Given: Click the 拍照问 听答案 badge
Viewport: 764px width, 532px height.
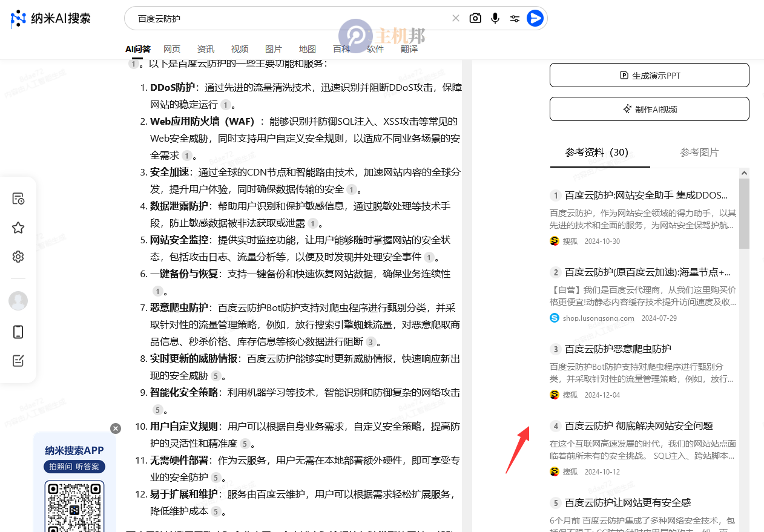Looking at the screenshot, I should point(74,467).
